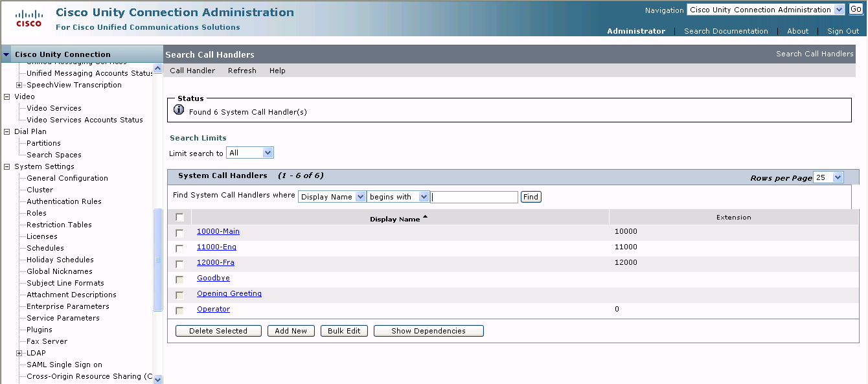Click the Add New button
Image resolution: width=868 pixels, height=384 pixels.
(x=291, y=331)
